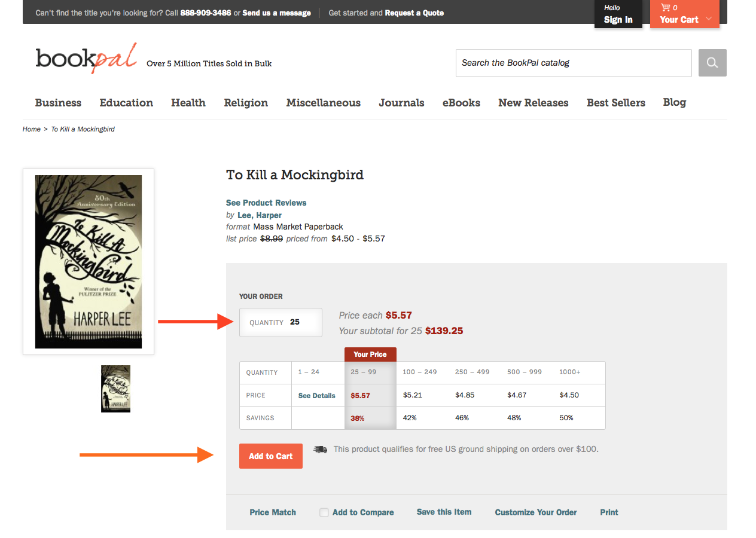This screenshot has width=756, height=538.
Task: Click the Mass Market Paperback format text
Action: [x=298, y=227]
